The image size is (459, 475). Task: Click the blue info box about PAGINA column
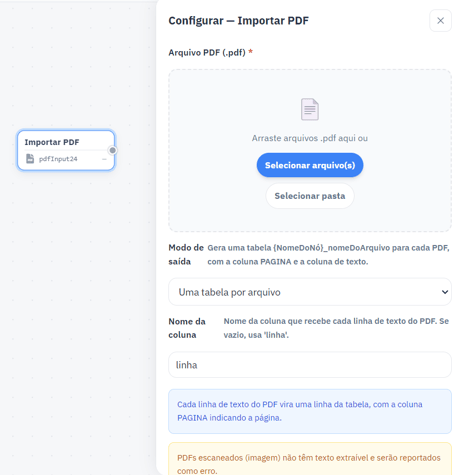pos(310,411)
